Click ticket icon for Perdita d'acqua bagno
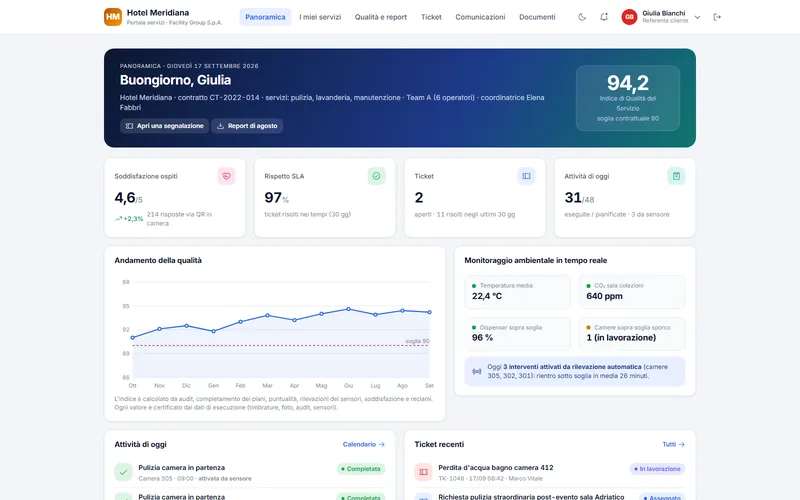800x500 pixels. (x=423, y=472)
